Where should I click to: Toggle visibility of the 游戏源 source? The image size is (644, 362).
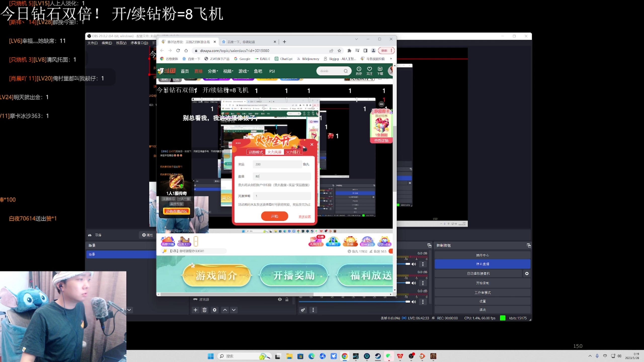coord(279,299)
